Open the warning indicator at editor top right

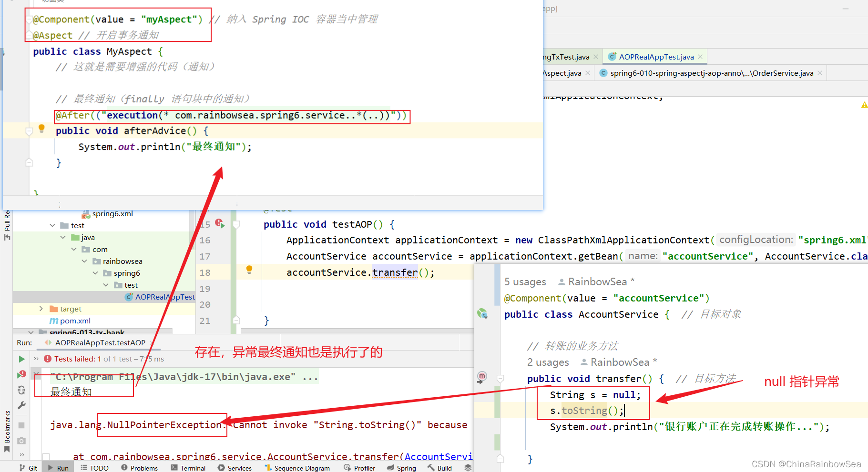[x=864, y=104]
